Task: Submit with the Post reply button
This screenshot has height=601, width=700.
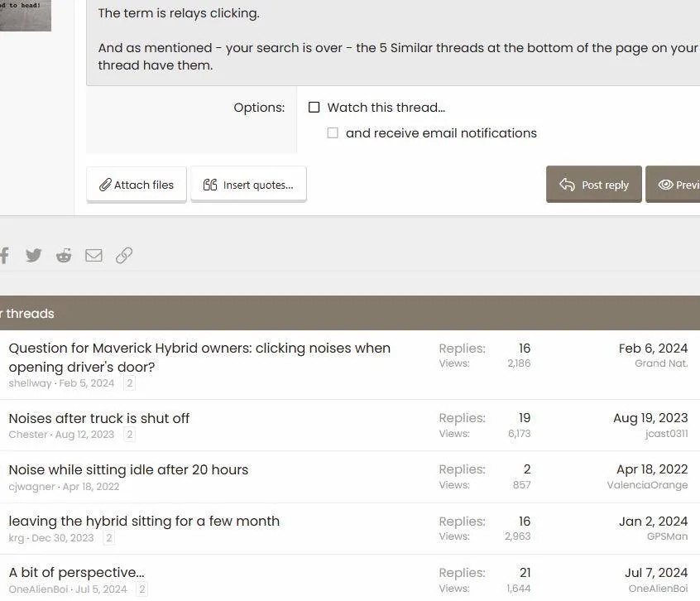Action: click(x=594, y=185)
